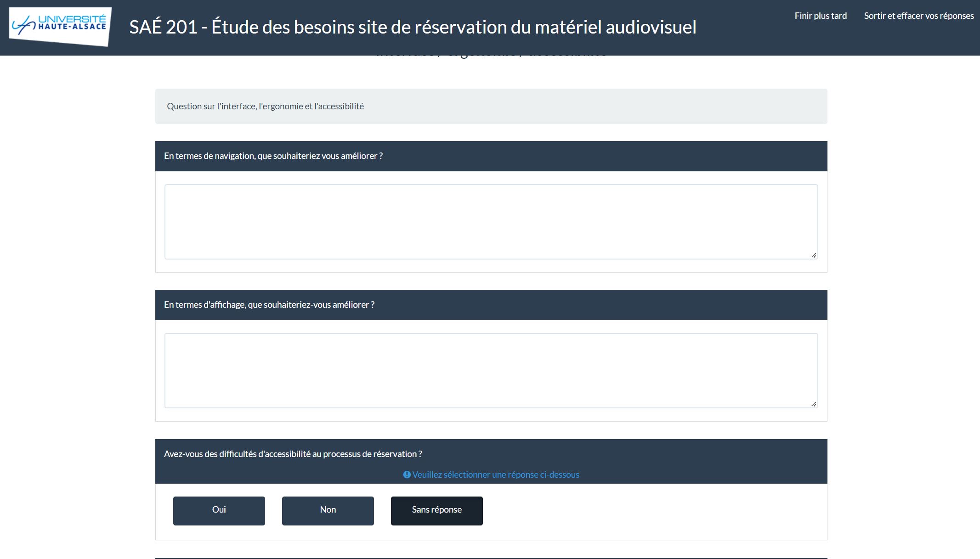The image size is (980, 559).
Task: Click the Université Haute-Alsace logo
Action: pyautogui.click(x=58, y=27)
